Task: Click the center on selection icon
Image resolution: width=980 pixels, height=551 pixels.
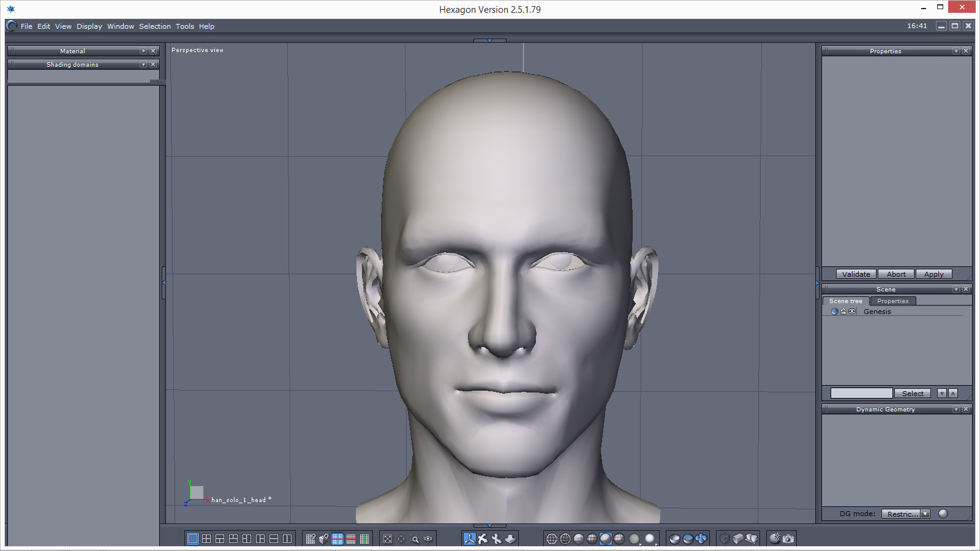Action: point(401,539)
